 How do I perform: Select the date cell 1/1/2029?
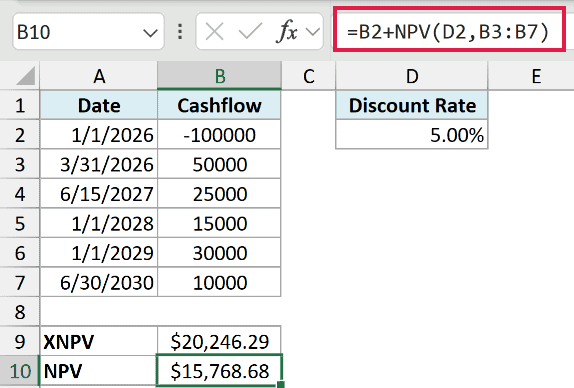click(x=99, y=253)
